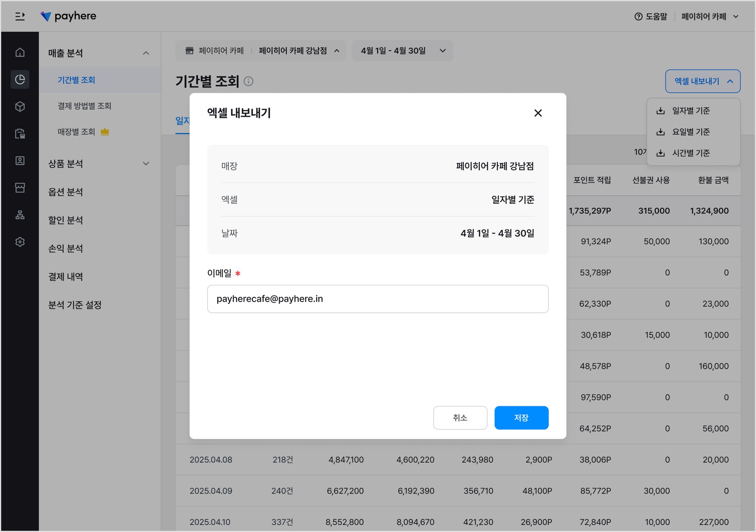The width and height of the screenshot is (756, 532).
Task: Open 분석 기준 설정 menu
Action: [75, 305]
